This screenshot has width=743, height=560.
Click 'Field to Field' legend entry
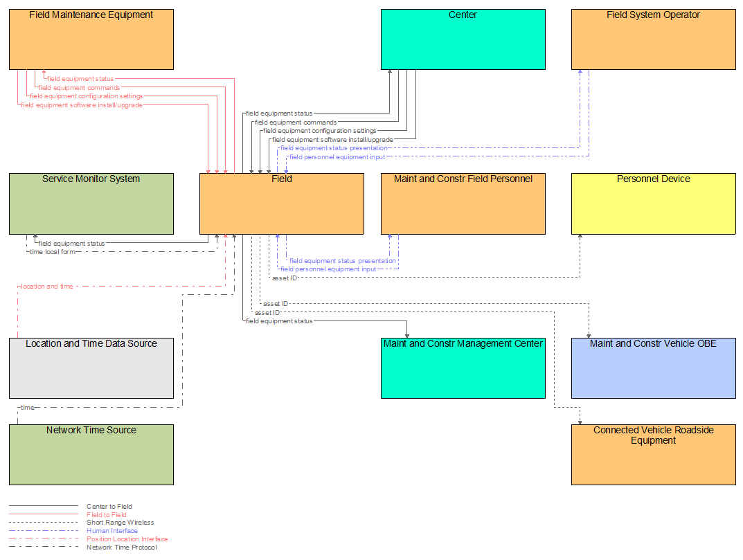107,514
